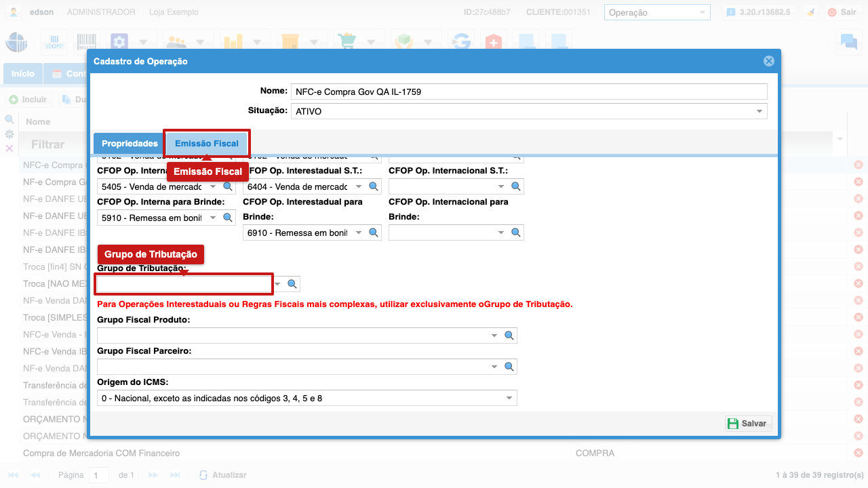Click the Incluir button in background grid
The image size is (868, 488).
(x=28, y=100)
